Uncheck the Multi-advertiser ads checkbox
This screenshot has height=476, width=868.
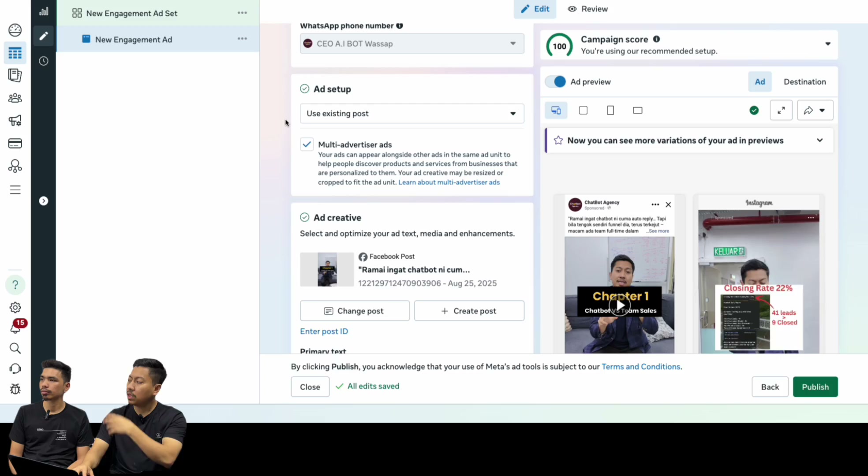tap(307, 145)
